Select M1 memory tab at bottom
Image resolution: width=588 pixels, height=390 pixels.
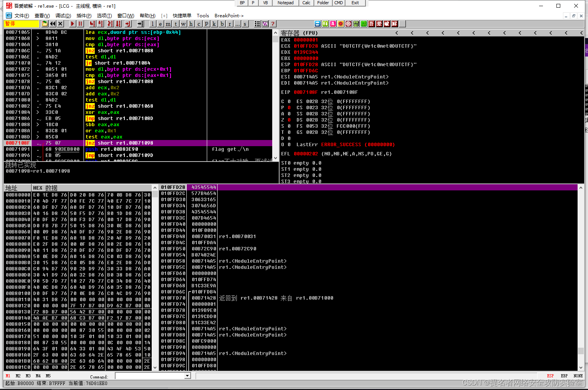click(8, 376)
